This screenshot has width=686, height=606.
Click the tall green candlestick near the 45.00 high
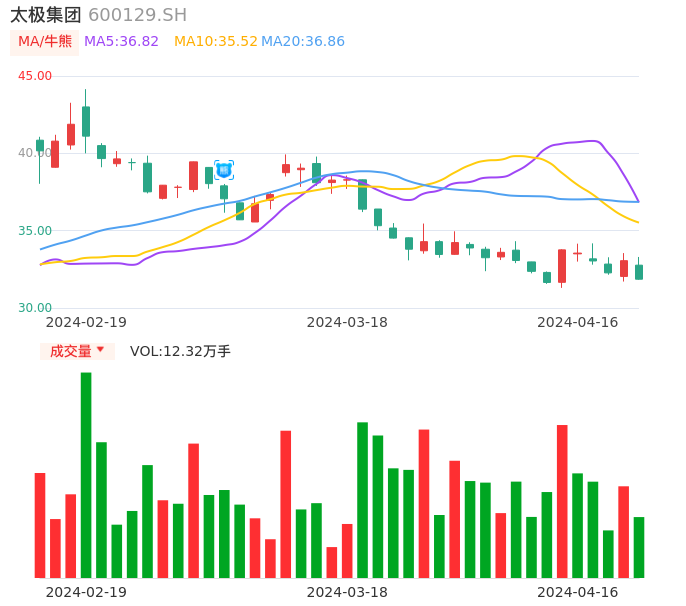[86, 121]
